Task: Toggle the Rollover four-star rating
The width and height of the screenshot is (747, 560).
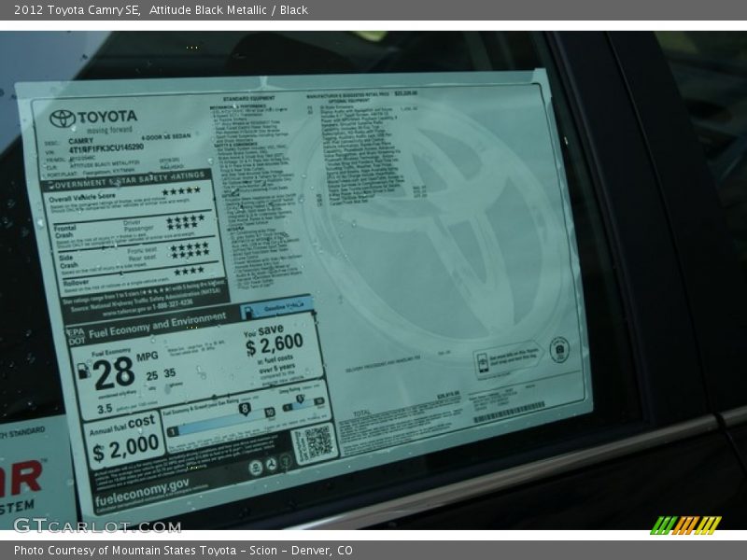Action: click(188, 271)
